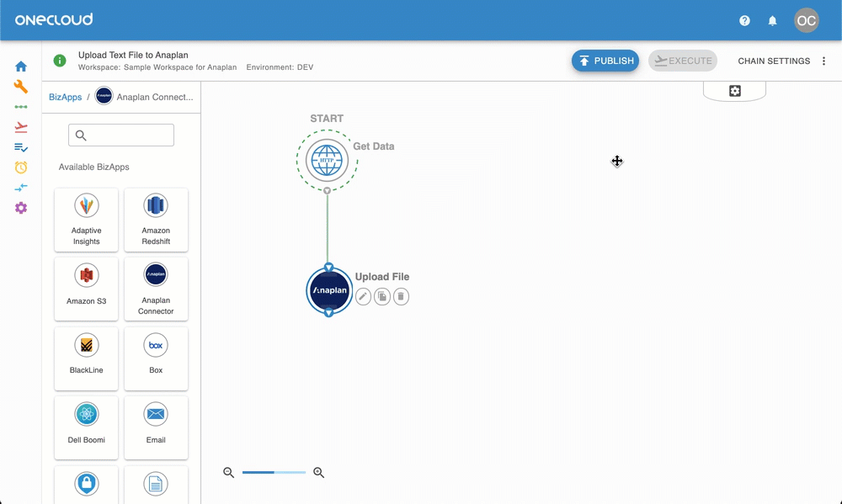Click the Upload File node bottom connector

pyautogui.click(x=328, y=312)
